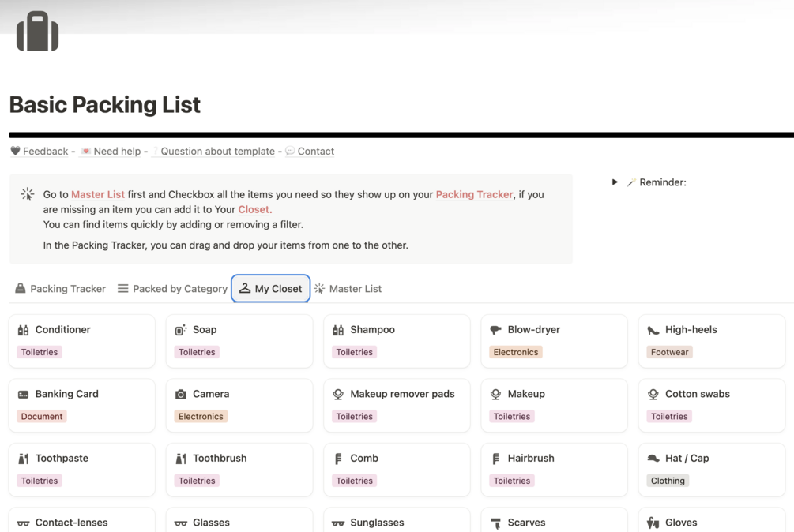Click the blow-dryer icon
The width and height of the screenshot is (794, 532).
point(495,330)
